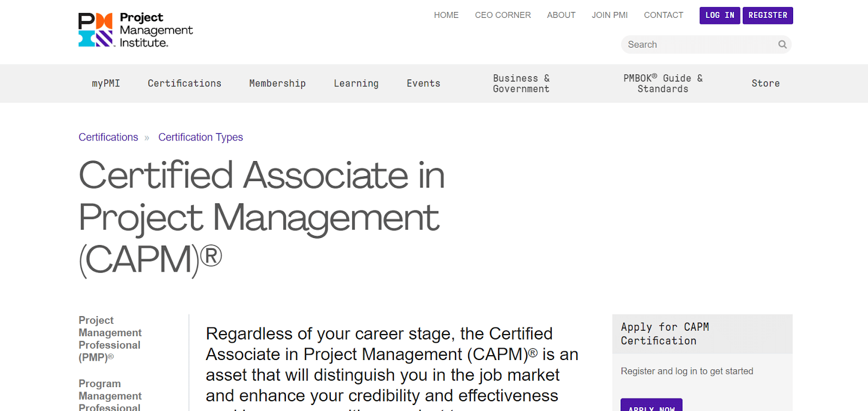This screenshot has width=868, height=411.
Task: Click the LOG IN button
Action: tap(720, 16)
